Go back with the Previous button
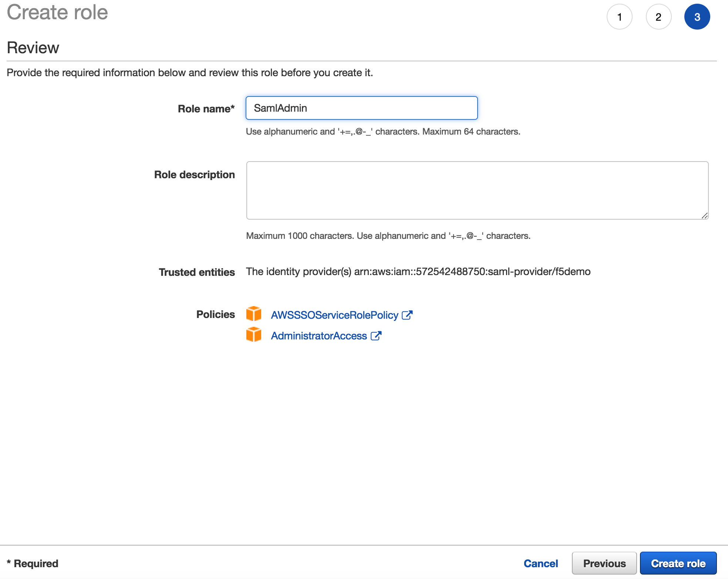This screenshot has width=728, height=579. (604, 563)
